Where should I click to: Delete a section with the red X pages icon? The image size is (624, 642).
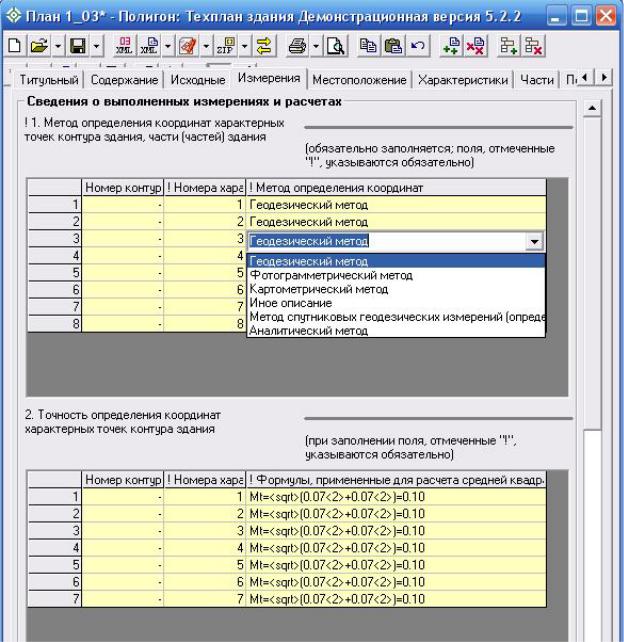tap(475, 45)
